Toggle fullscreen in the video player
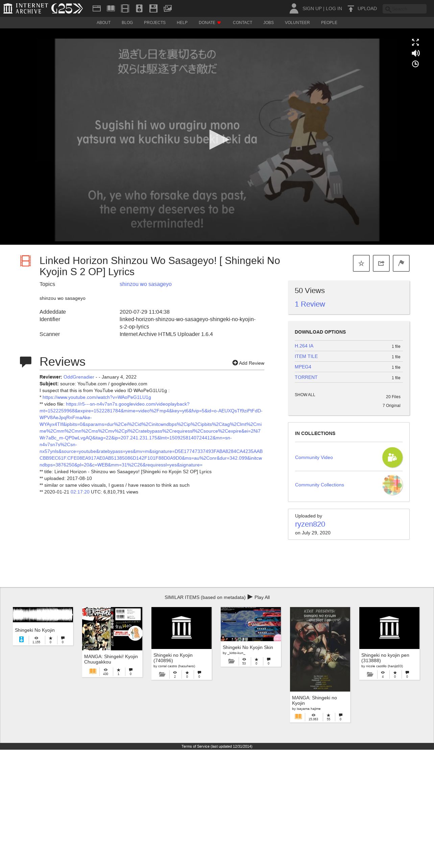434x868 pixels. tap(415, 42)
